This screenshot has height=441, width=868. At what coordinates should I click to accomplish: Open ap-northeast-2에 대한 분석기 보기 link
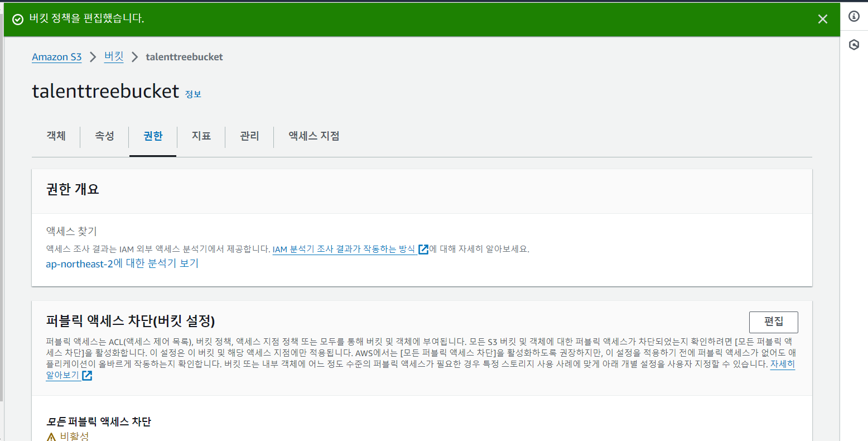click(122, 263)
